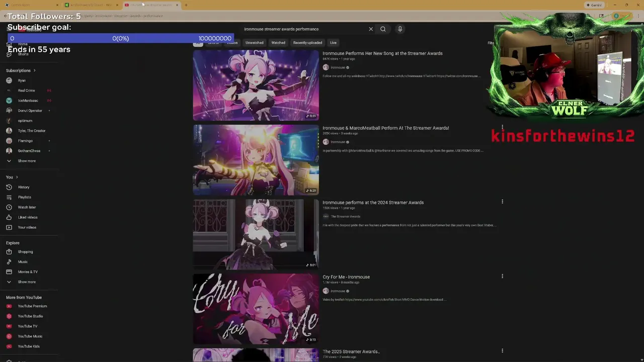The image size is (644, 362).
Task: Filter results by Watched chip
Action: click(278, 43)
